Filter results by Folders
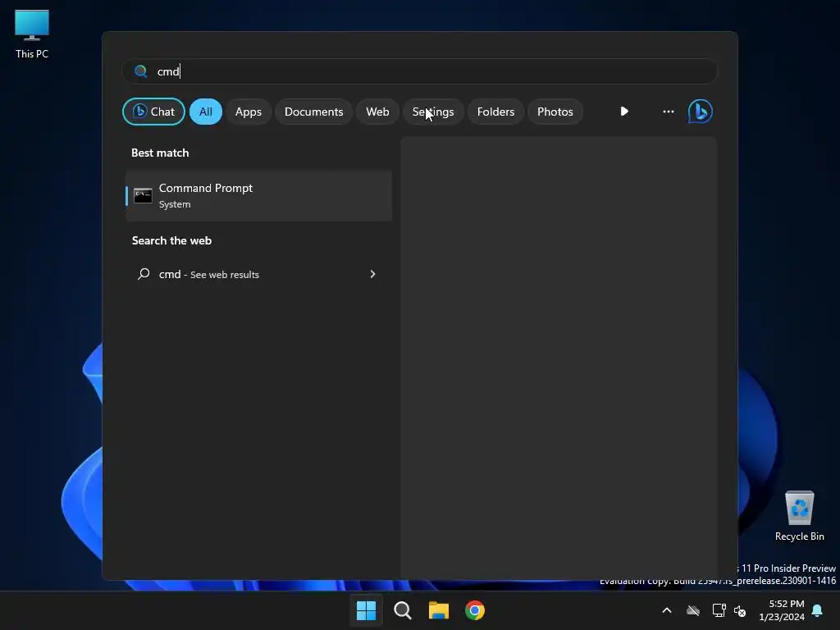Image resolution: width=840 pixels, height=630 pixels. click(495, 112)
